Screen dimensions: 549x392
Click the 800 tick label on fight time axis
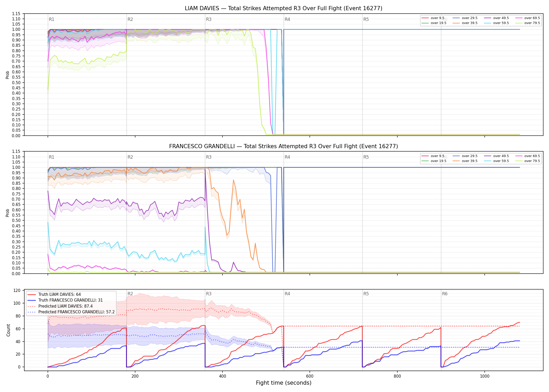pos(397,376)
